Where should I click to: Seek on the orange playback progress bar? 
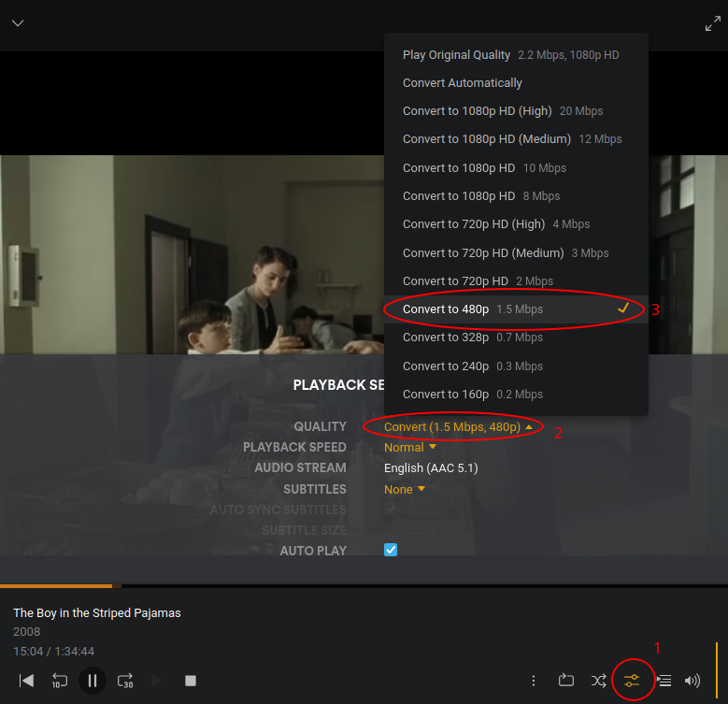(x=364, y=586)
